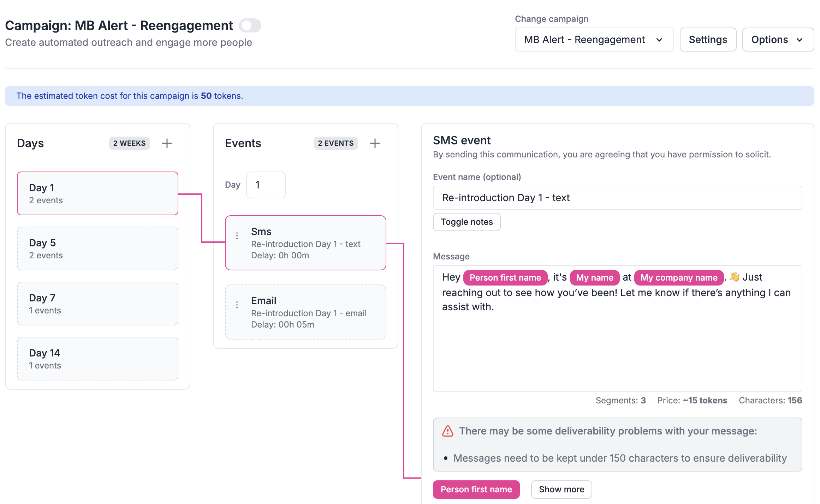Add a new event with the plus icon
The height and width of the screenshot is (504, 820).
pyautogui.click(x=375, y=143)
